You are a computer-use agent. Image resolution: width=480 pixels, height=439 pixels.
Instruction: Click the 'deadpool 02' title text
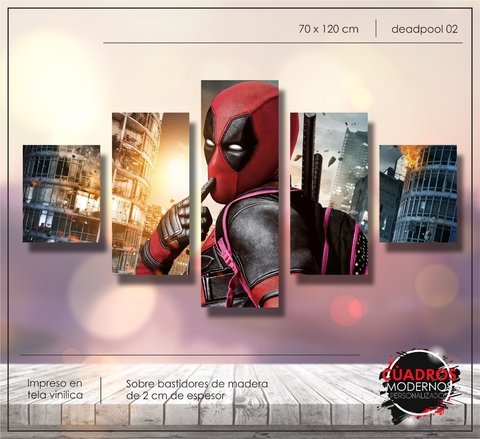click(x=425, y=29)
